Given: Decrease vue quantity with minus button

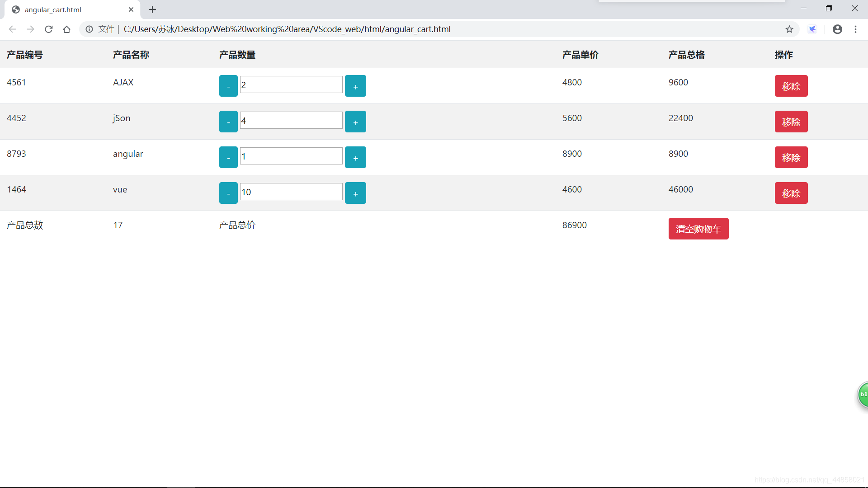Looking at the screenshot, I should (228, 193).
